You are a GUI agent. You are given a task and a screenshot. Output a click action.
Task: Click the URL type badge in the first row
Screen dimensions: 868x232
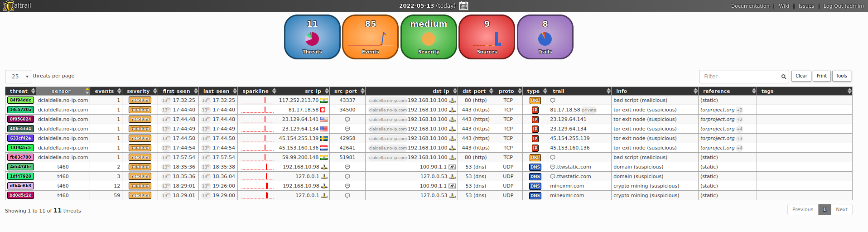535,101
